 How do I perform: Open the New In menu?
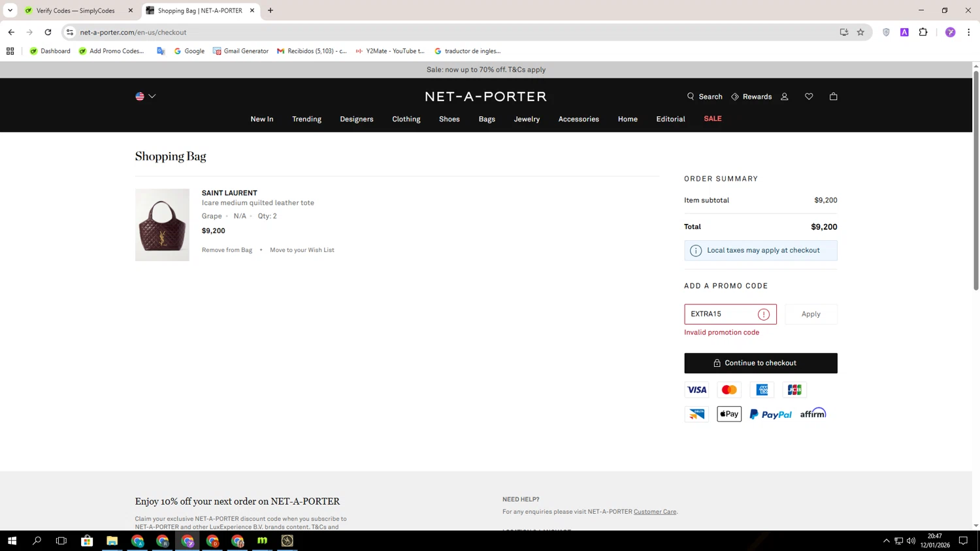(262, 119)
